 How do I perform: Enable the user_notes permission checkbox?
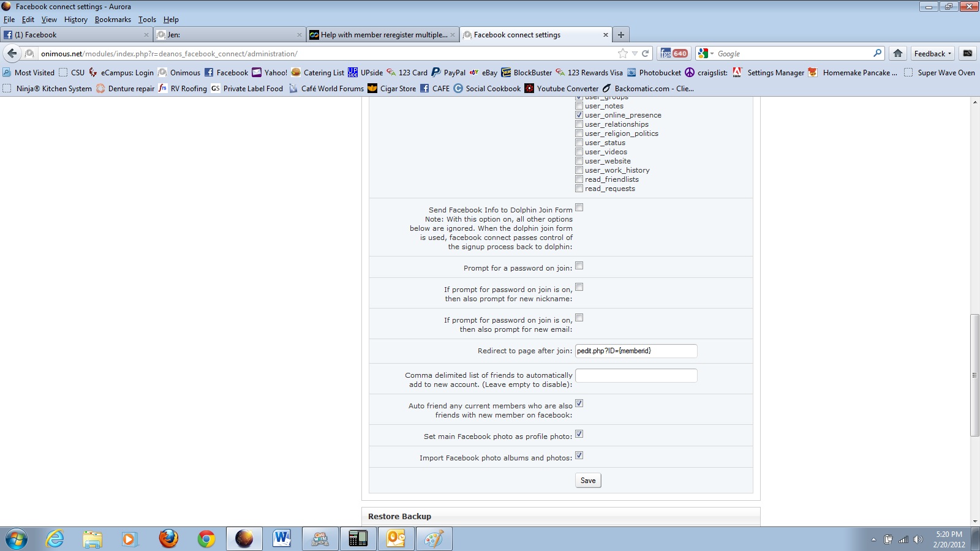(579, 106)
